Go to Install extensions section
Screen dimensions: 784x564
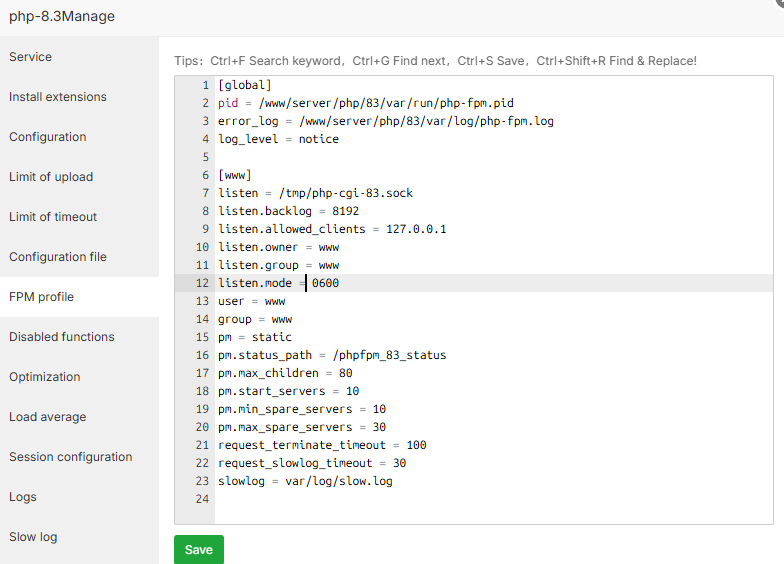click(x=58, y=97)
